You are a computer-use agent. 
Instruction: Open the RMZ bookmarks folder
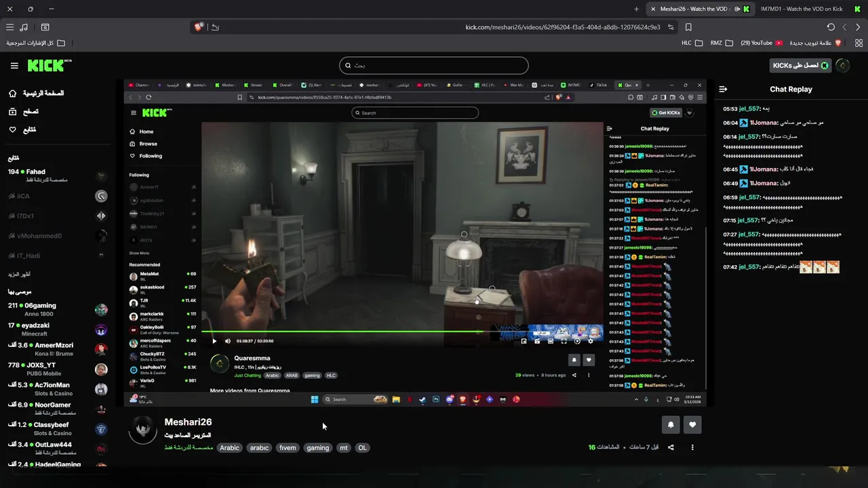click(x=722, y=43)
